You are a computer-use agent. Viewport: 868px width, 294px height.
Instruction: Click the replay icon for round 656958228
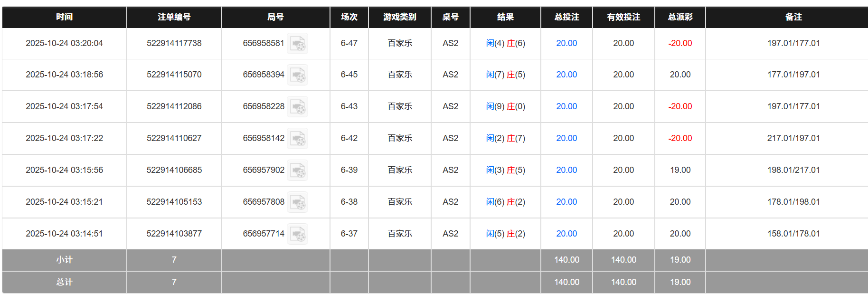coord(298,106)
